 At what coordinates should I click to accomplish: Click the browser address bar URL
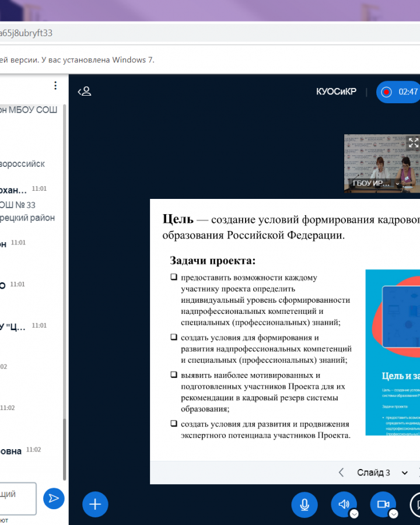pyautogui.click(x=26, y=33)
